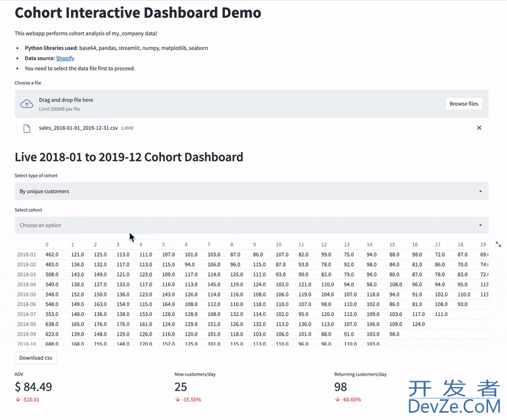Select the 2018-07 row header
Screen dimensions: 507x420
[x=27, y=314]
